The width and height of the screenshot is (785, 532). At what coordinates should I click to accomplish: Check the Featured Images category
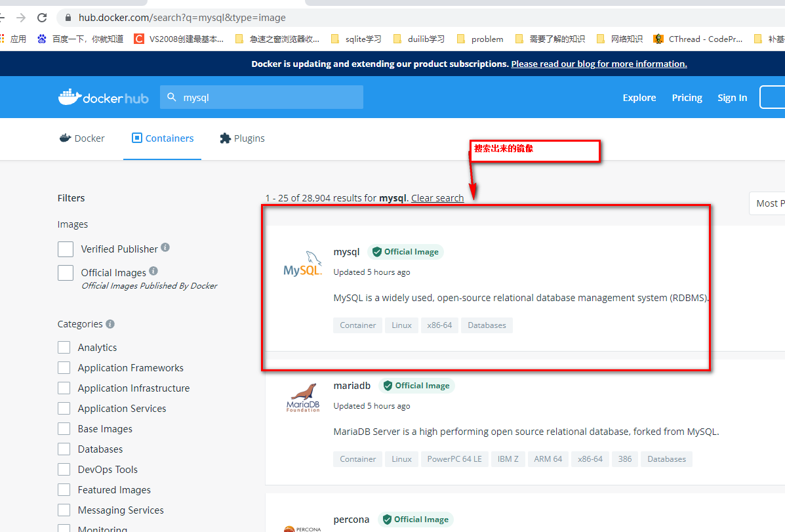[64, 490]
